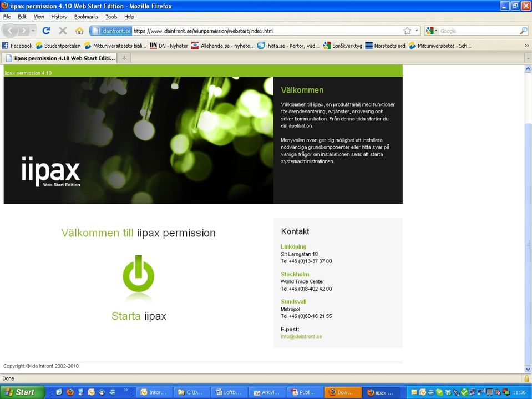Click the iipax Web Start Edition logo
Viewport: 532px width, 399px height.
(x=51, y=171)
